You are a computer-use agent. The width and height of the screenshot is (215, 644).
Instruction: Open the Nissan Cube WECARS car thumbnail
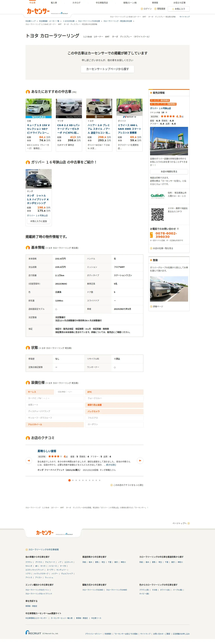(39, 108)
